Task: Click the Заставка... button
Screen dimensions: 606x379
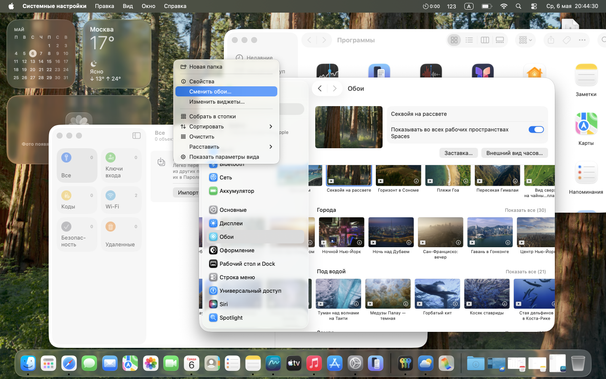Action: click(458, 153)
